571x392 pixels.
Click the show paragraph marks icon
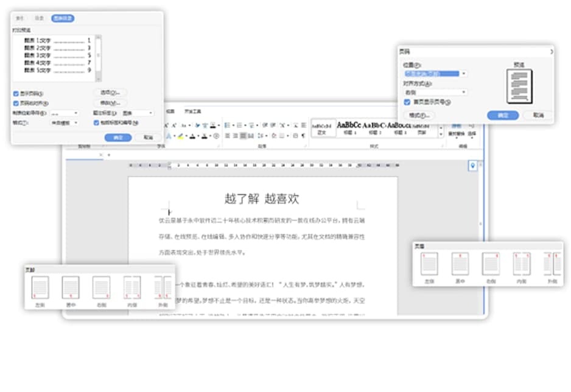[x=304, y=136]
